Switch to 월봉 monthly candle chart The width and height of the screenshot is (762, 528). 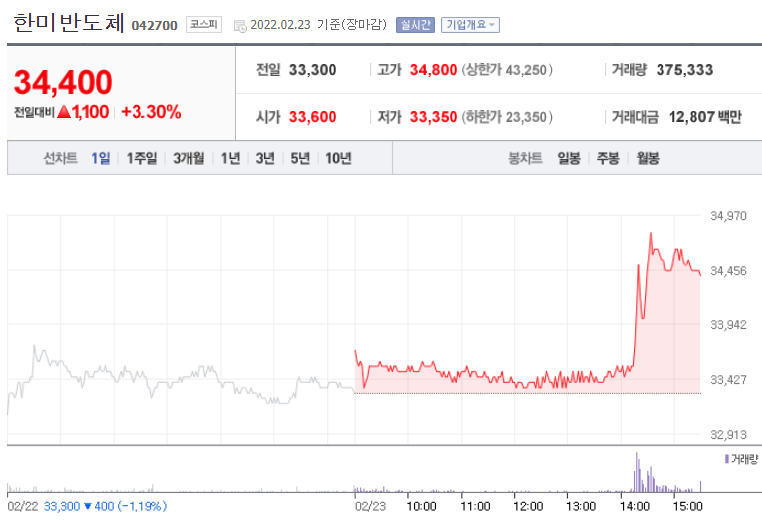pos(648,158)
